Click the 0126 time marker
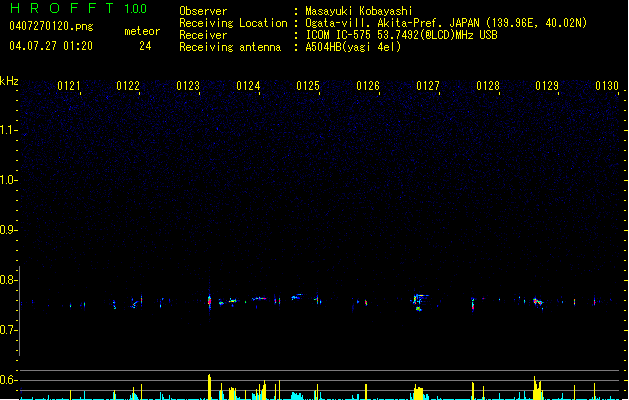Image resolution: width=629 pixels, height=400 pixels. point(368,86)
